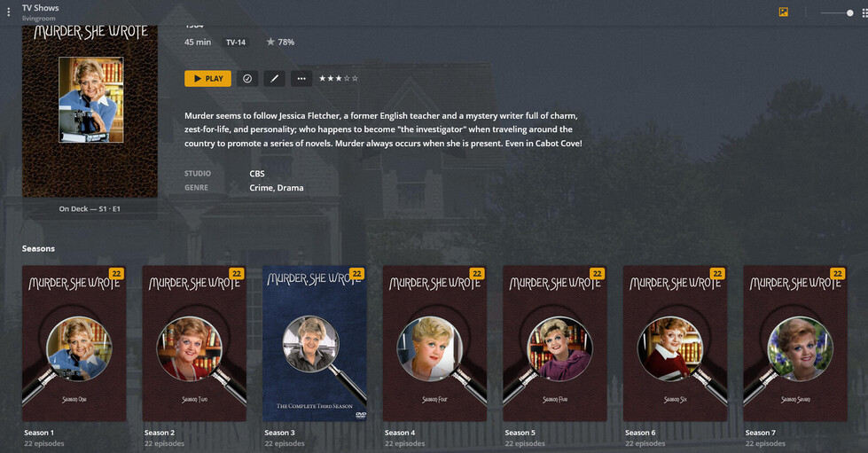Click the Season 2 title link
Image resolution: width=868 pixels, height=453 pixels.
click(x=160, y=433)
